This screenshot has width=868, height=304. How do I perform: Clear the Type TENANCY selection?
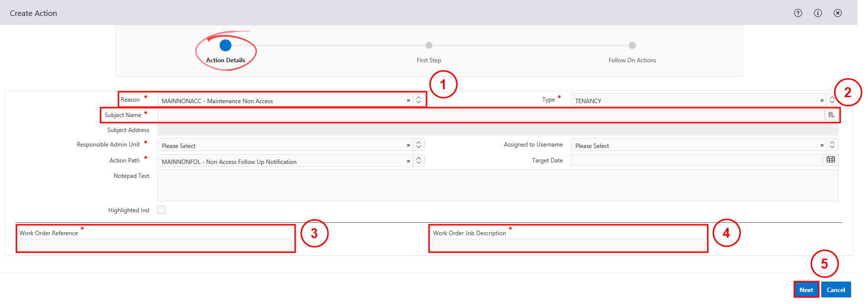pyautogui.click(x=822, y=101)
